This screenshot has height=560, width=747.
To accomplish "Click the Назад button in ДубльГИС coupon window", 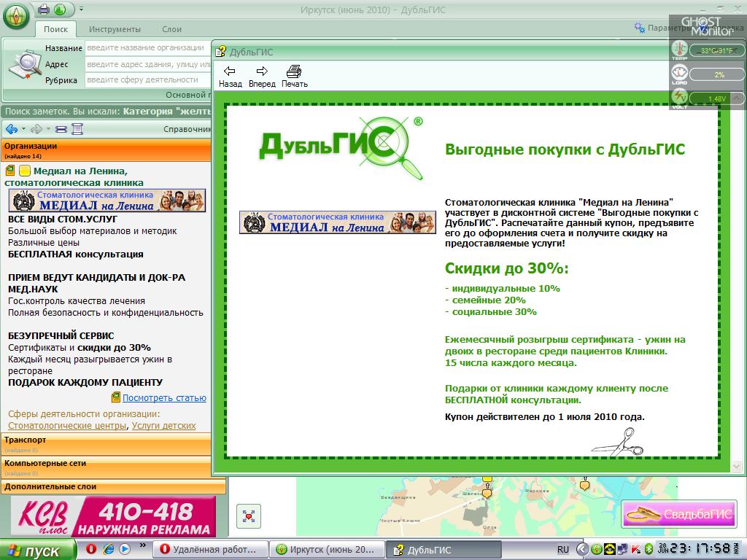I will click(230, 77).
